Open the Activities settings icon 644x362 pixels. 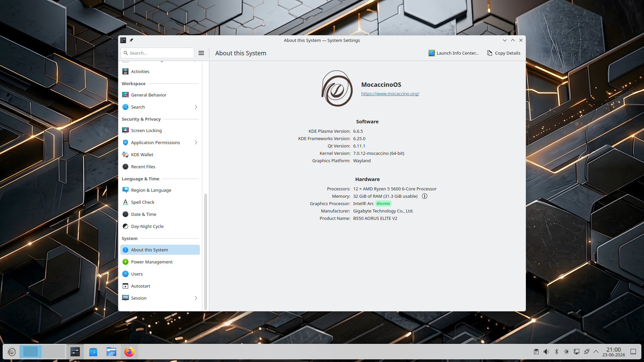pyautogui.click(x=125, y=71)
